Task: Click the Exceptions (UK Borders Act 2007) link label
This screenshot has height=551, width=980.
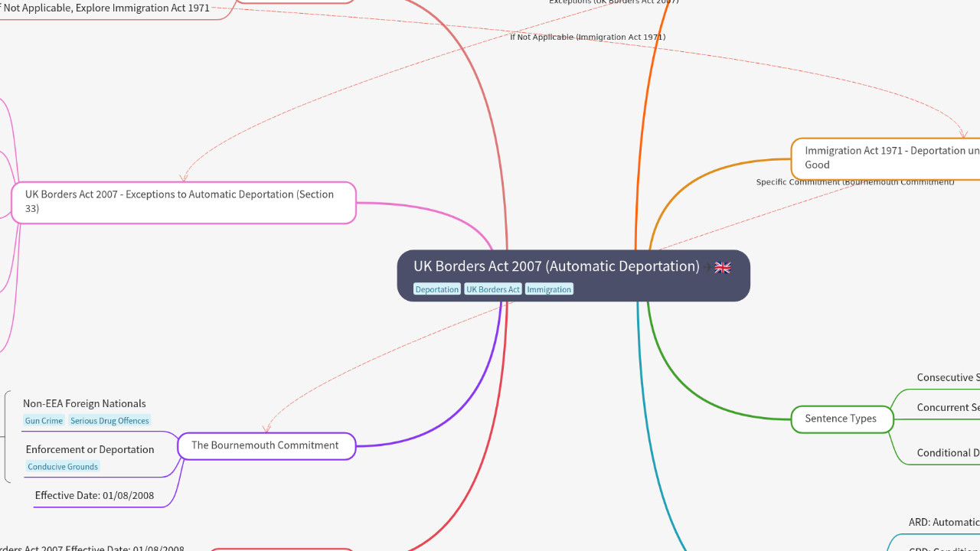Action: coord(613,2)
